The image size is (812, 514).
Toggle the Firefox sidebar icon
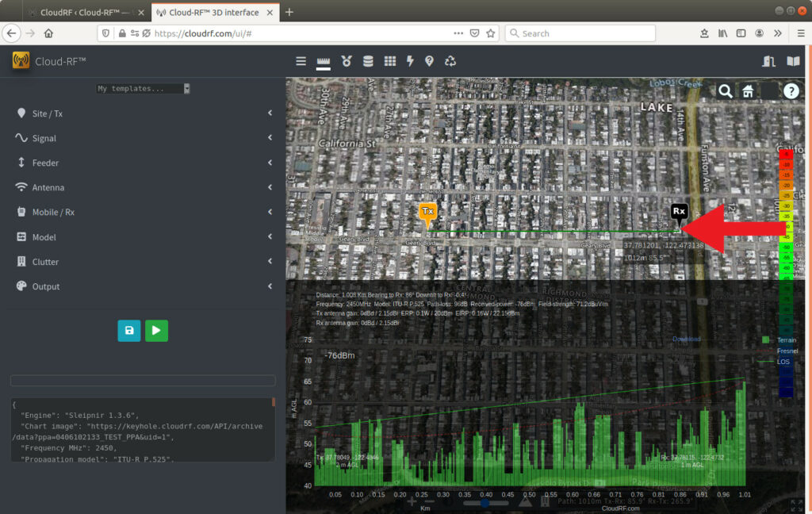(x=741, y=33)
